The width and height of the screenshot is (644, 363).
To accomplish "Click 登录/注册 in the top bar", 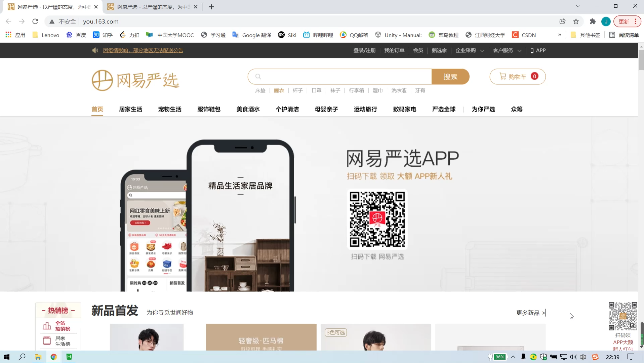I will click(364, 50).
